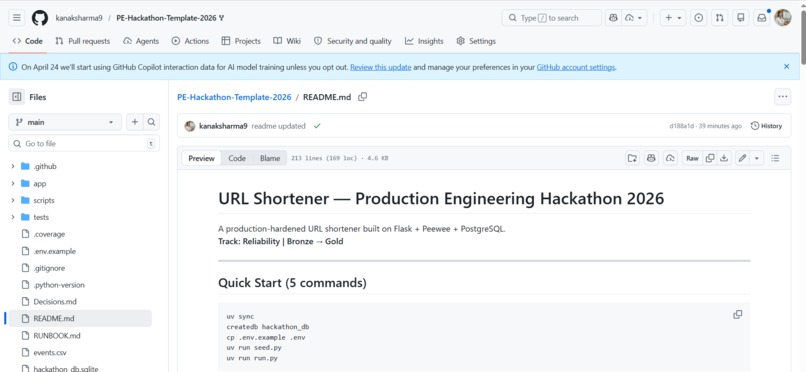Switch to the Pull requests tab
Image resolution: width=806 pixels, height=372 pixels.
[x=83, y=41]
